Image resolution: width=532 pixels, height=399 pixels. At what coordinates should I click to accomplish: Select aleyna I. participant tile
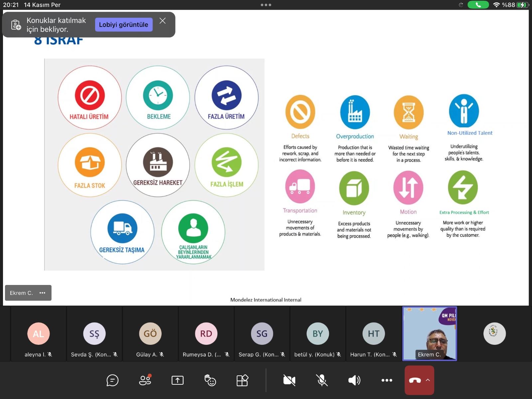point(39,334)
